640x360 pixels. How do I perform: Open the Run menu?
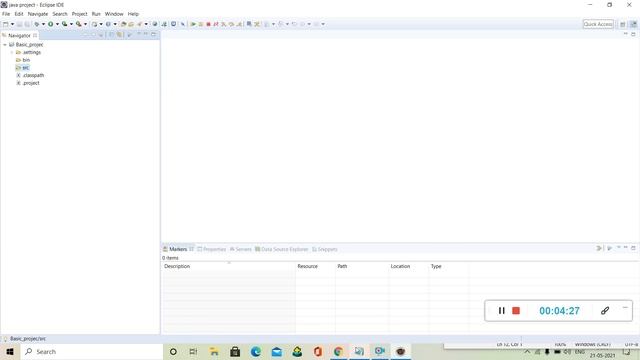click(x=96, y=14)
